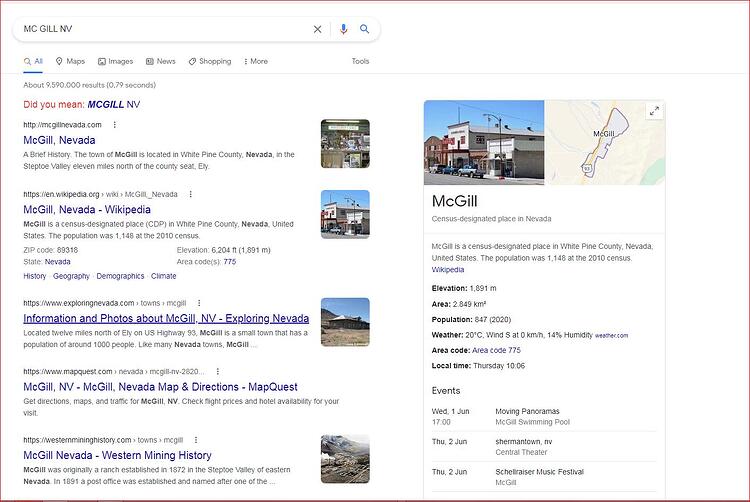Click into the search field with MC GILL NV
750x502 pixels.
tap(165, 29)
